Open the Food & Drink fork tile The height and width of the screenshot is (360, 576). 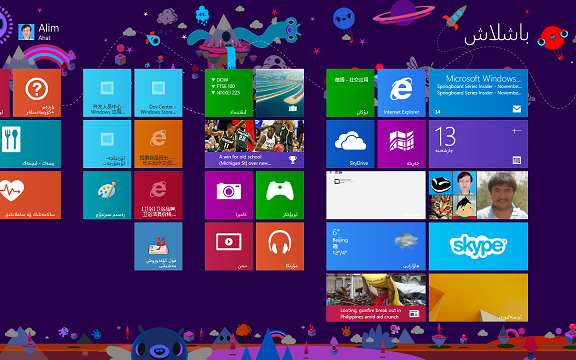pos(30,144)
